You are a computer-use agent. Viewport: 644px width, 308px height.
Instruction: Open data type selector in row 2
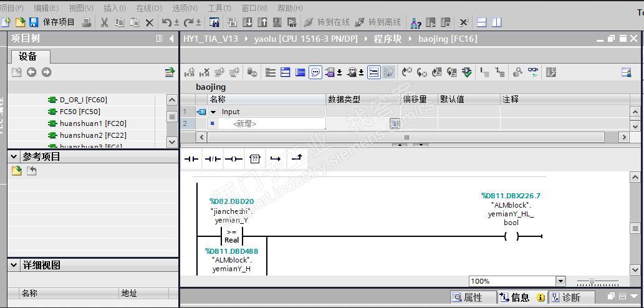[394, 123]
